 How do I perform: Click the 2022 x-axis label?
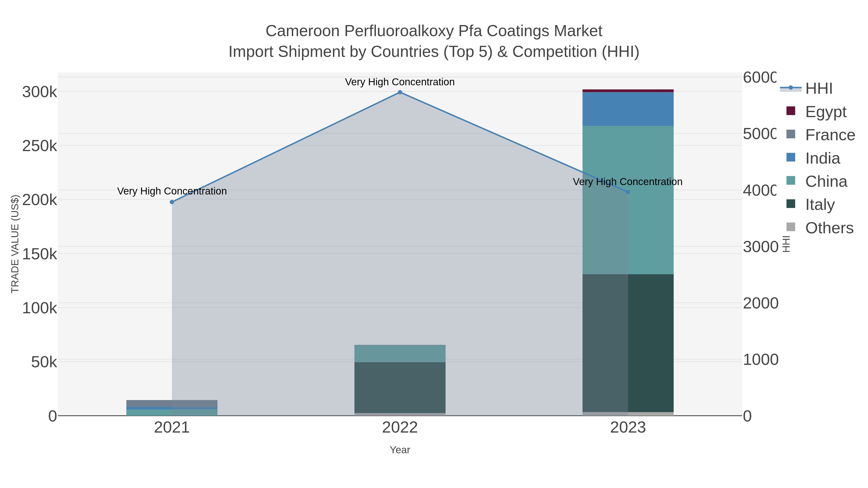pyautogui.click(x=400, y=428)
